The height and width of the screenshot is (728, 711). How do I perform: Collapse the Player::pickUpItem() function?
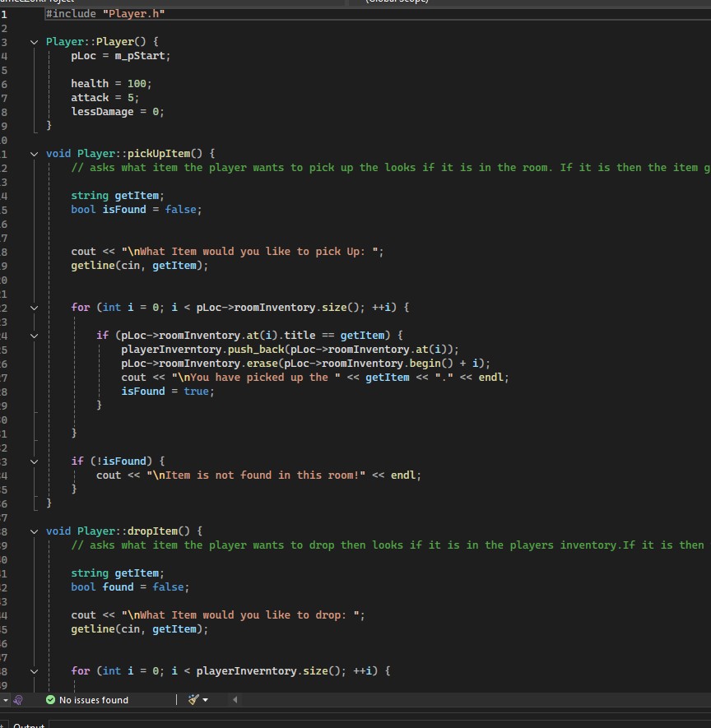tap(34, 154)
